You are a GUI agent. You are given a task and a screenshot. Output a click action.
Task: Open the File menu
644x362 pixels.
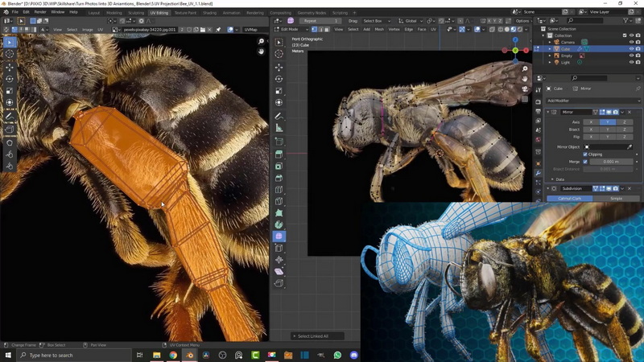(14, 12)
